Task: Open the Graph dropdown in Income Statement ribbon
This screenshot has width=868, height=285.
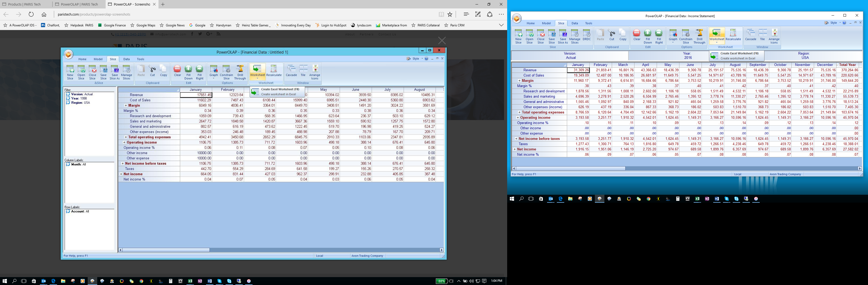Action: [673, 43]
